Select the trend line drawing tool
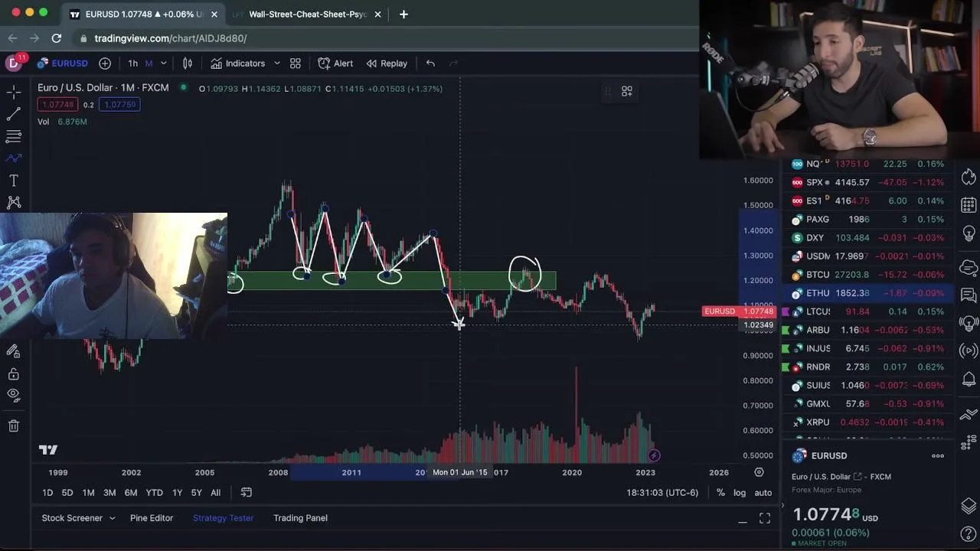Viewport: 980px width, 551px height. pyautogui.click(x=14, y=114)
